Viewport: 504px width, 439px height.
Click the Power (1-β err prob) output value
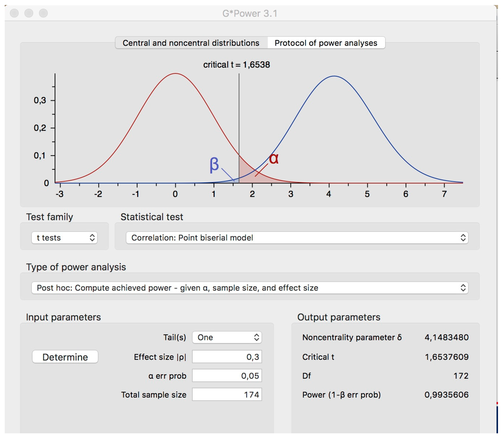446,395
